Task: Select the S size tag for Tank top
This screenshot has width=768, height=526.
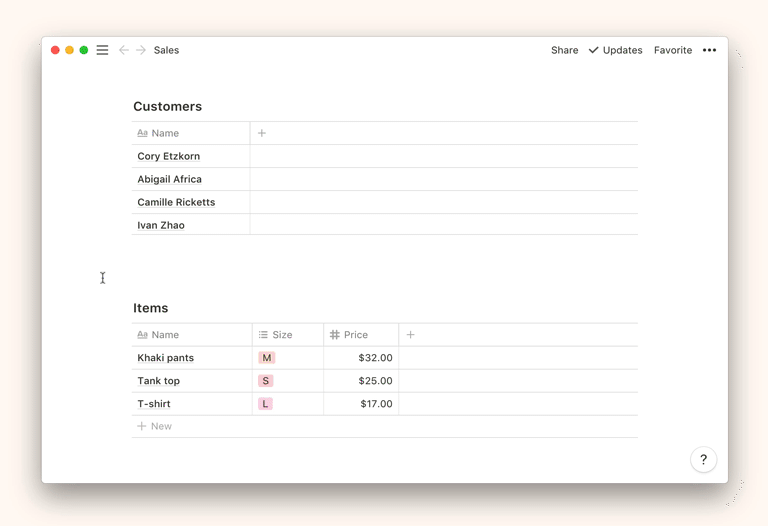Action: [x=265, y=381]
